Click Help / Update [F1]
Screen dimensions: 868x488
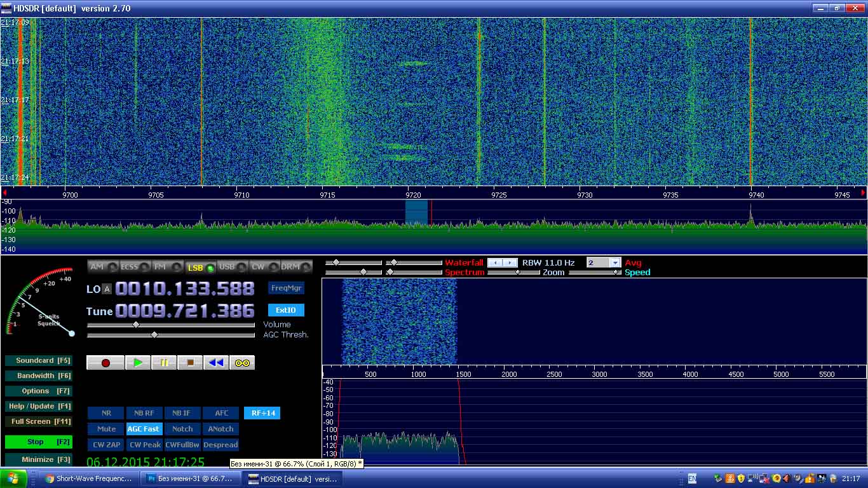(38, 406)
